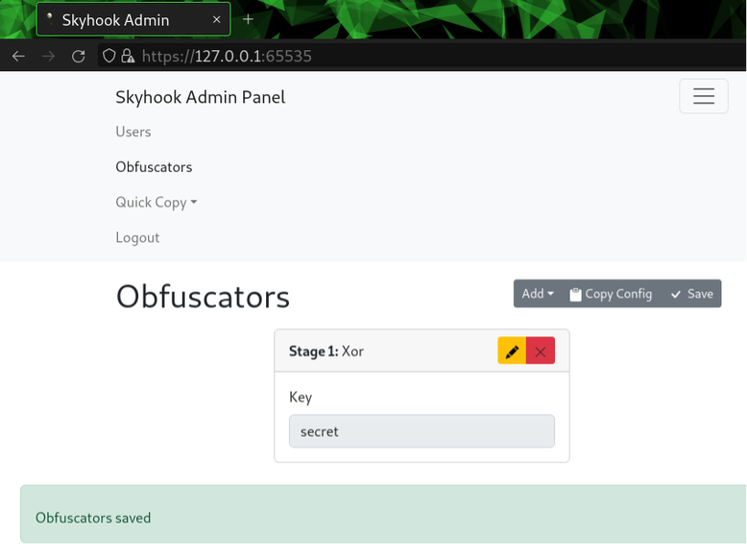Expand the Quick Copy dropdown menu
The height and width of the screenshot is (560, 747).
pyautogui.click(x=155, y=203)
